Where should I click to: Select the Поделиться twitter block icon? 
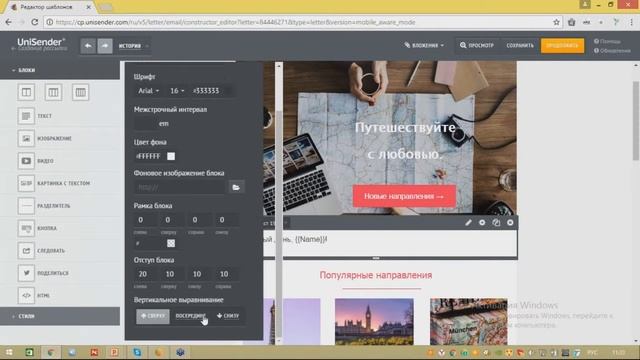click(26, 273)
